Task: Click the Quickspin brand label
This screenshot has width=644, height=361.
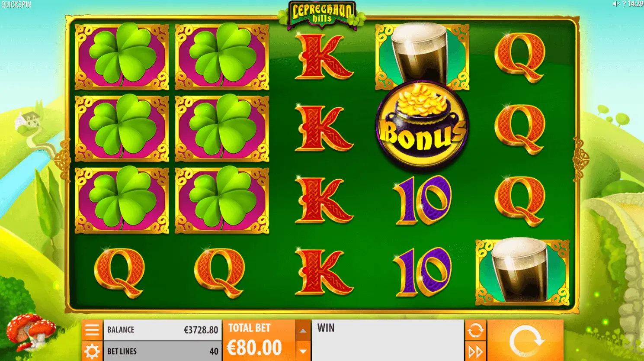Action: tap(16, 4)
